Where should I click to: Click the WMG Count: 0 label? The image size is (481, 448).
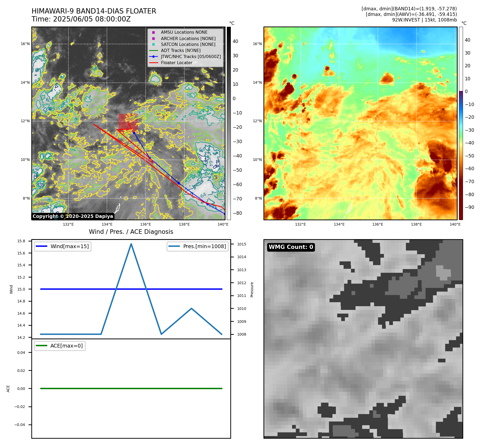click(291, 247)
